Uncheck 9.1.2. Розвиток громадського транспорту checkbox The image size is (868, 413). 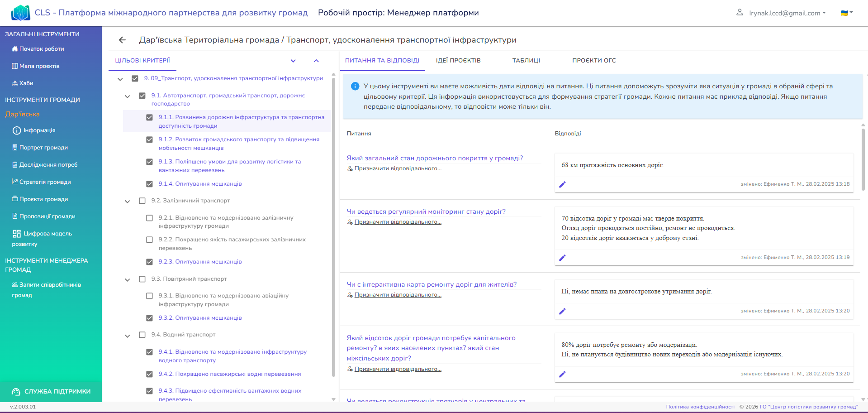pos(149,139)
